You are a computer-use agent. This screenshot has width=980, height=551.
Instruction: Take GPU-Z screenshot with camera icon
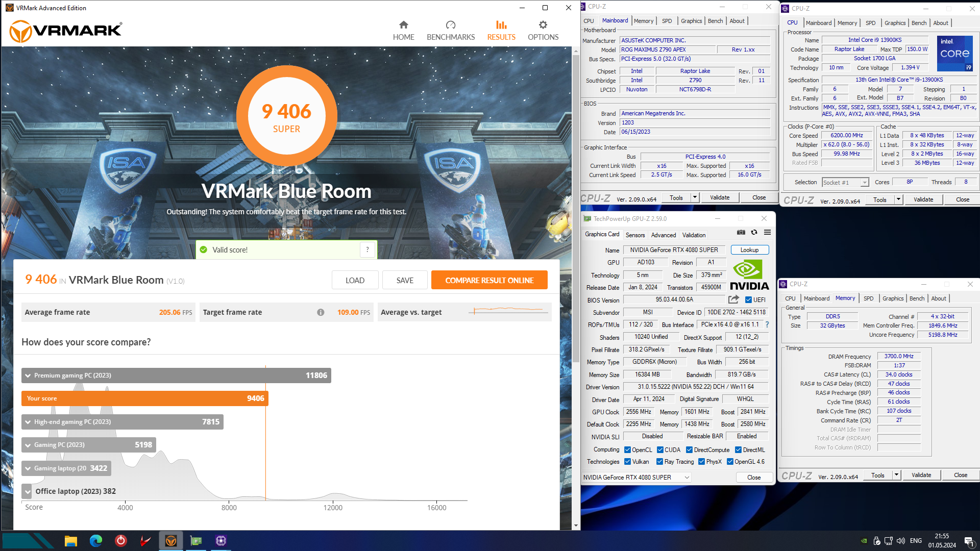point(741,233)
